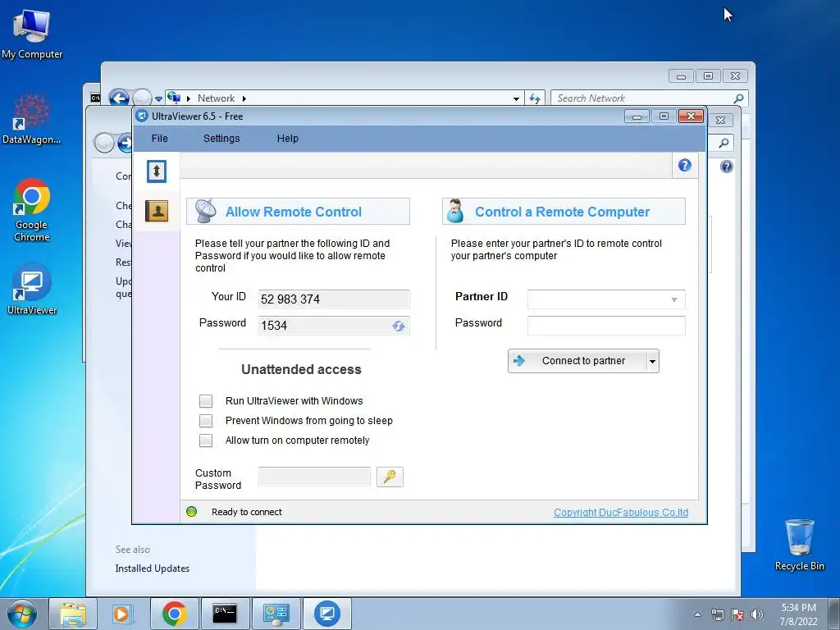Click the Ready to connect status text
This screenshot has height=630, width=840.
[x=246, y=512]
